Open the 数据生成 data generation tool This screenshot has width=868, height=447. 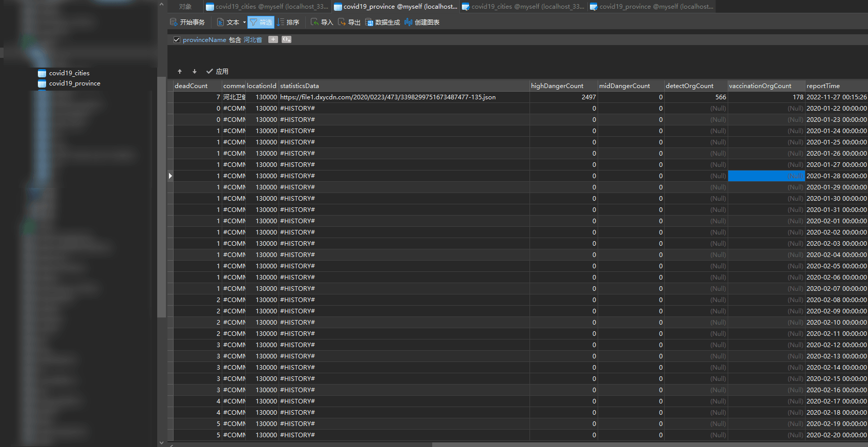(x=383, y=23)
